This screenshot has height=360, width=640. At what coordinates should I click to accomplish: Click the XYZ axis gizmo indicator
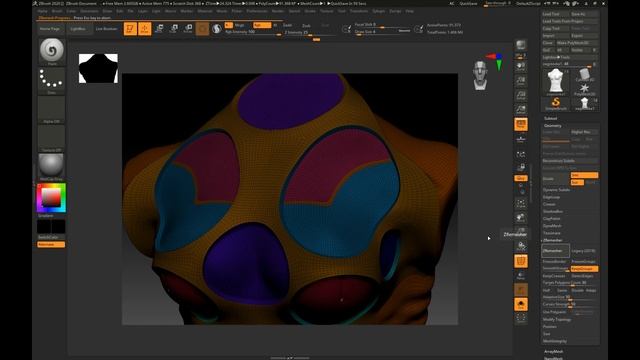[x=495, y=60]
